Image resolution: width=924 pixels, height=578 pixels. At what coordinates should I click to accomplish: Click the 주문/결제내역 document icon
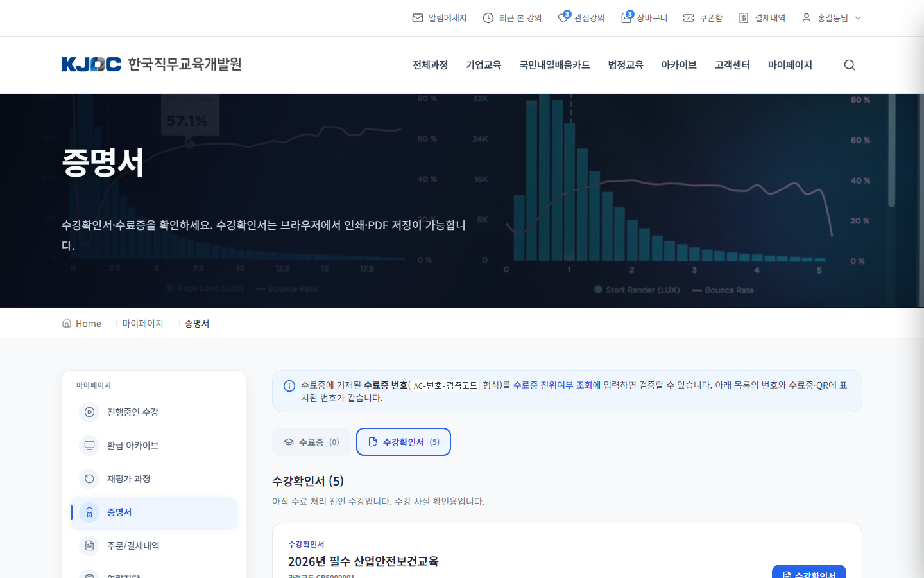tap(89, 545)
